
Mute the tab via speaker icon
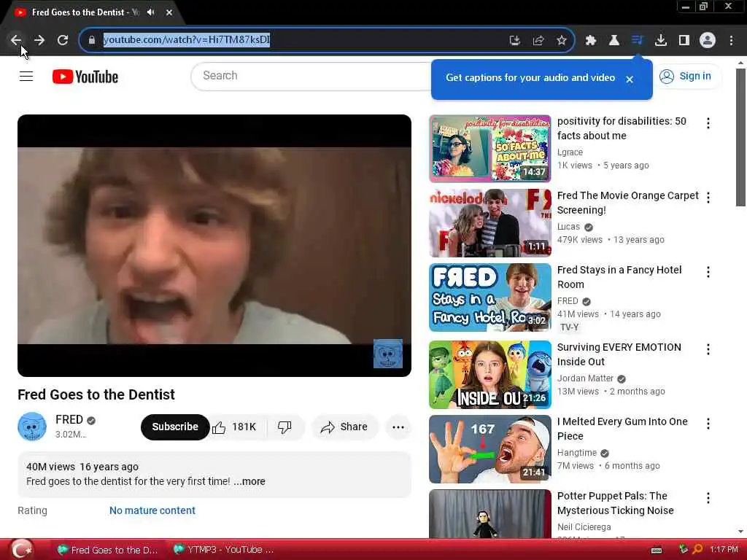coord(151,12)
